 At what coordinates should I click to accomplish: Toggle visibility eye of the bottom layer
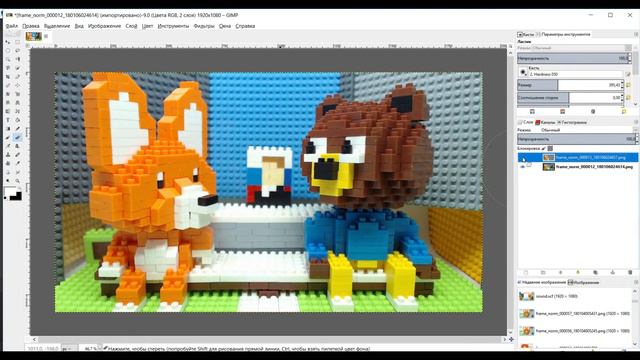point(522,167)
